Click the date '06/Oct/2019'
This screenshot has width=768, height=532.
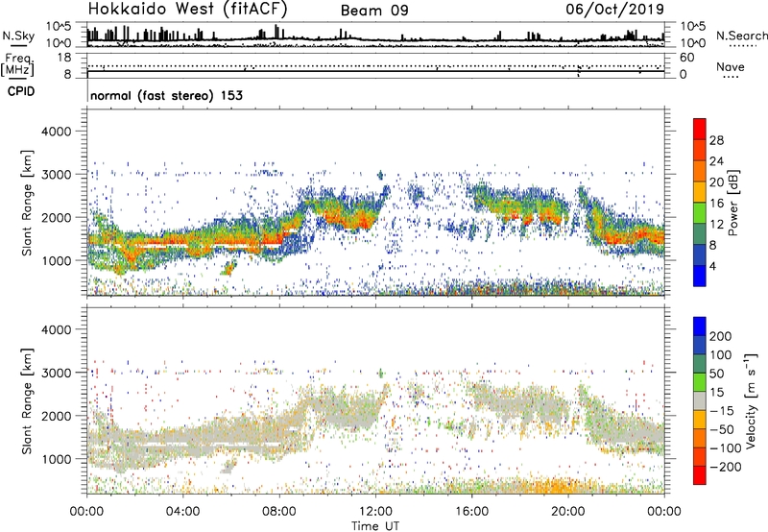point(614,10)
